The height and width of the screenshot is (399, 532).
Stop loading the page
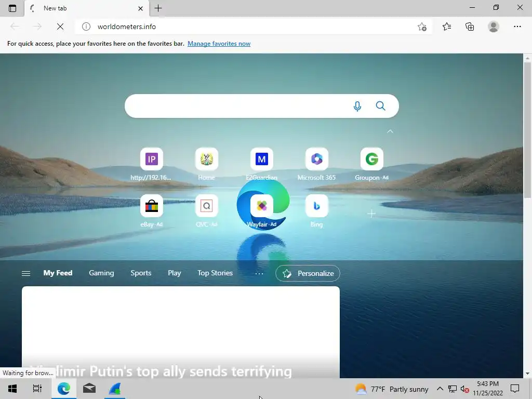pos(60,26)
